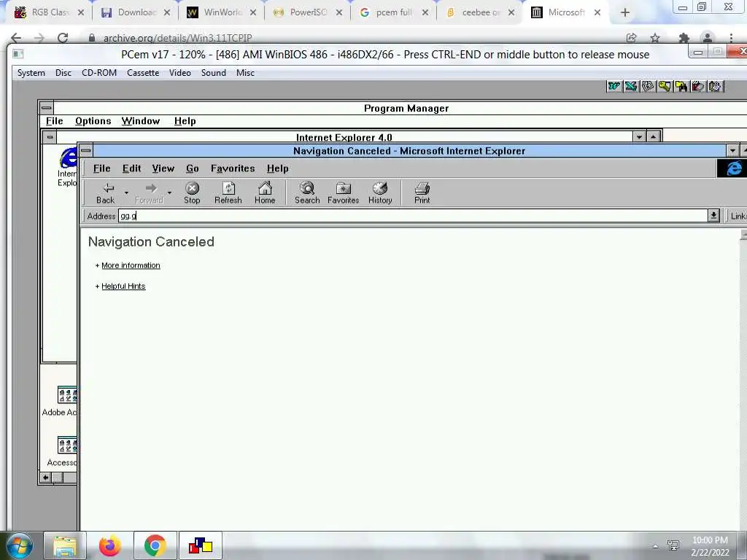Switch to the WinWorld Chrome tab
This screenshot has width=747, height=560.
222,12
